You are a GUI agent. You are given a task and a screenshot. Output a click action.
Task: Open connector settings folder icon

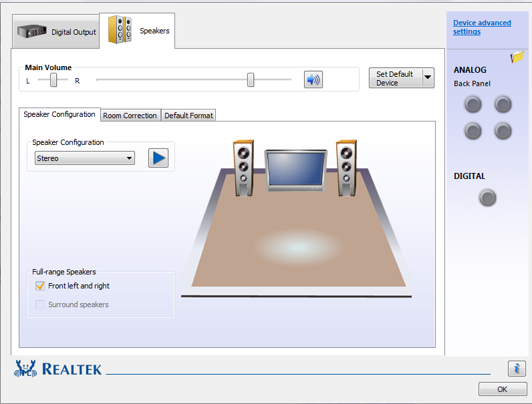[517, 57]
